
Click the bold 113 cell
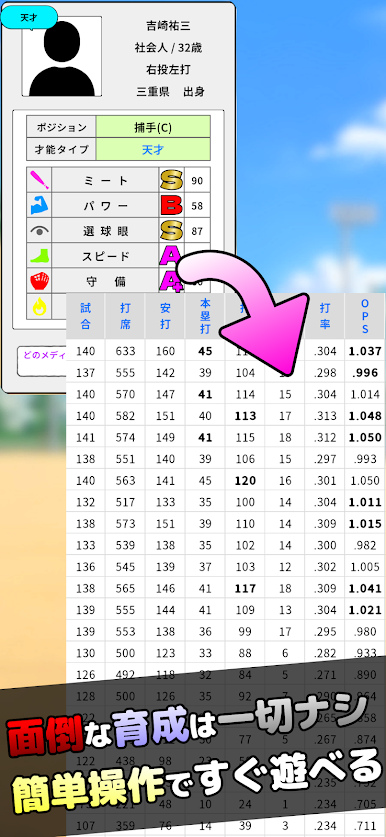click(245, 416)
